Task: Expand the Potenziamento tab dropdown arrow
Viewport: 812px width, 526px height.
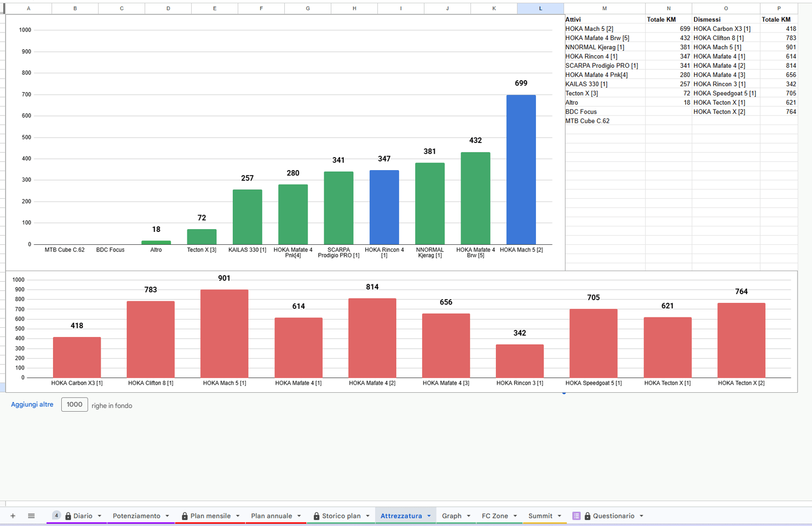Action: 167,516
